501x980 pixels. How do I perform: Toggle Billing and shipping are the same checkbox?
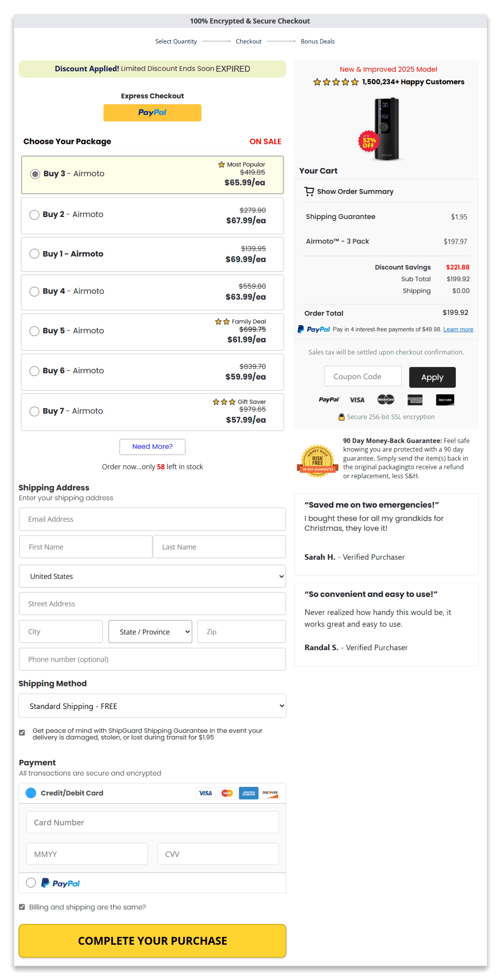coord(22,907)
